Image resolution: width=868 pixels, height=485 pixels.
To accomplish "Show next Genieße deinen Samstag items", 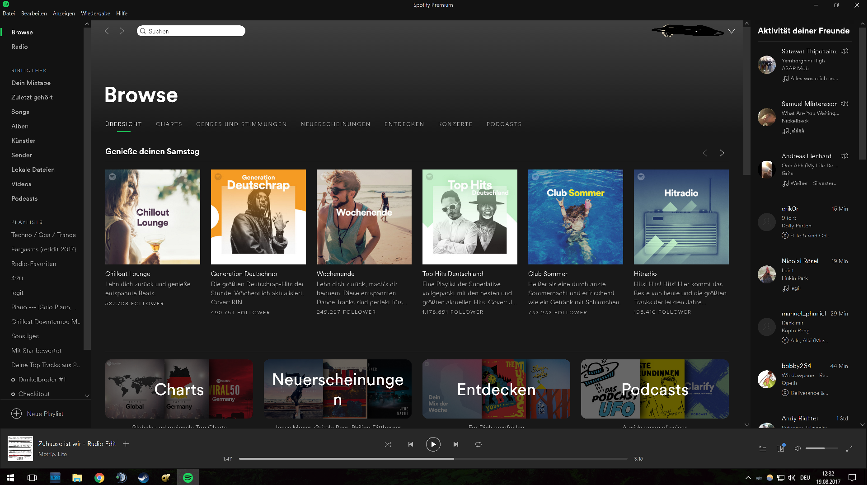I will click(722, 153).
